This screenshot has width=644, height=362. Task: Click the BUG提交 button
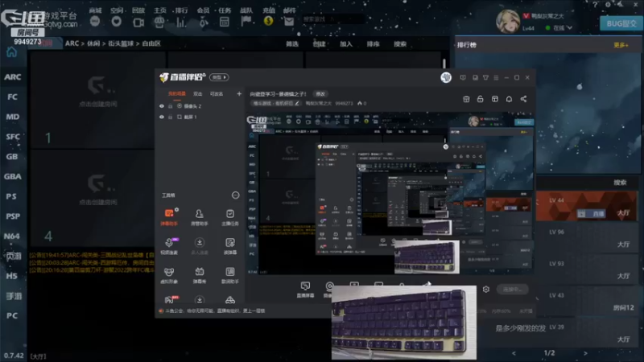tap(621, 23)
